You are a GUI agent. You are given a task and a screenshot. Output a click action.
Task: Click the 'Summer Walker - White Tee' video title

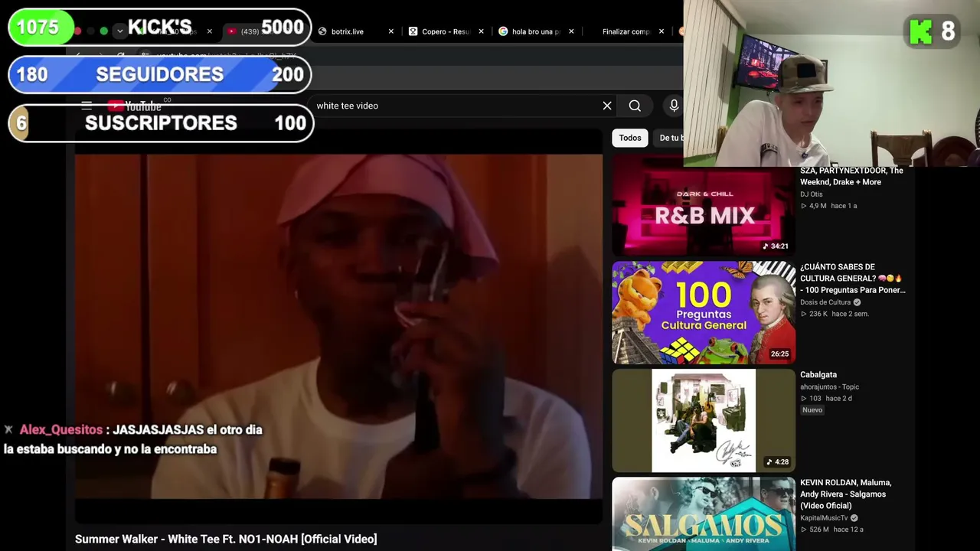(226, 540)
